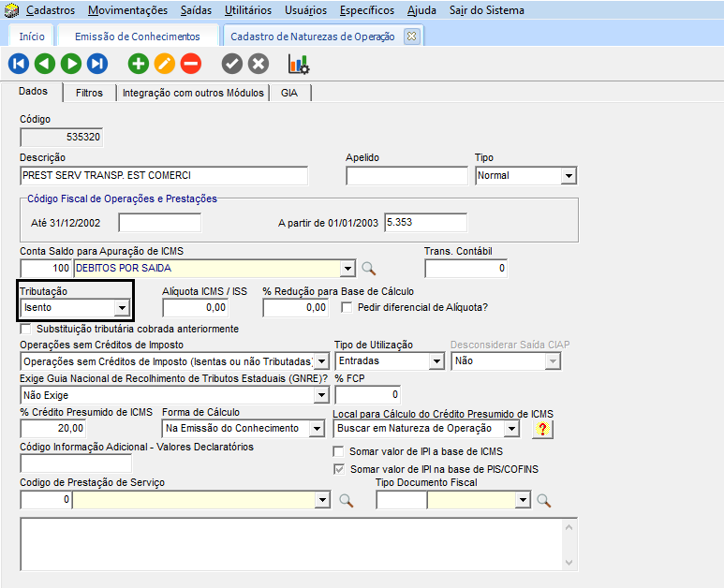Image resolution: width=724 pixels, height=588 pixels.
Task: Confirm changes with gray checkmark icon
Action: pos(231,64)
